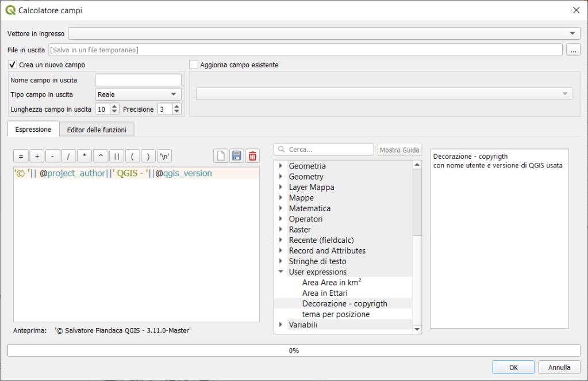
Task: Open the Tipo campo in uscita dropdown
Action: pos(138,94)
